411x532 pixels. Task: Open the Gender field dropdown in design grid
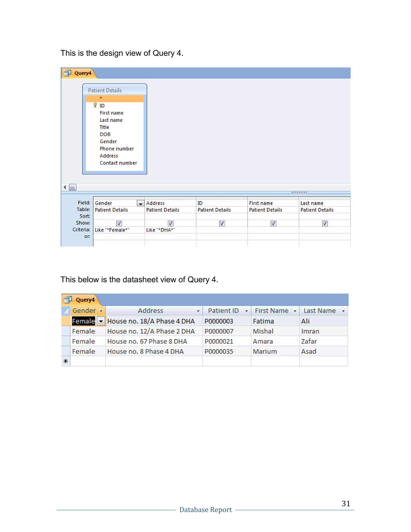140,203
